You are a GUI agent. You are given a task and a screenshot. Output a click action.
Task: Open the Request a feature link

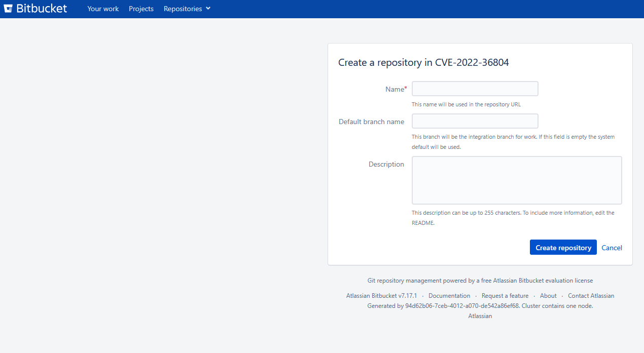[x=505, y=296]
